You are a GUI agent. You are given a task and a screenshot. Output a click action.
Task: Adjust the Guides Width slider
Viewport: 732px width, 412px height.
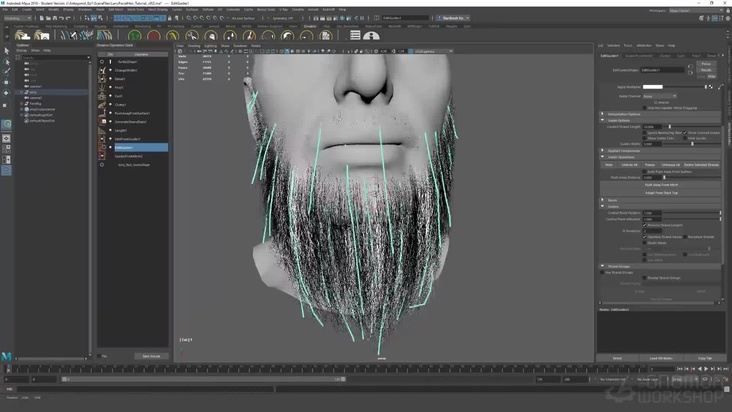click(x=692, y=144)
